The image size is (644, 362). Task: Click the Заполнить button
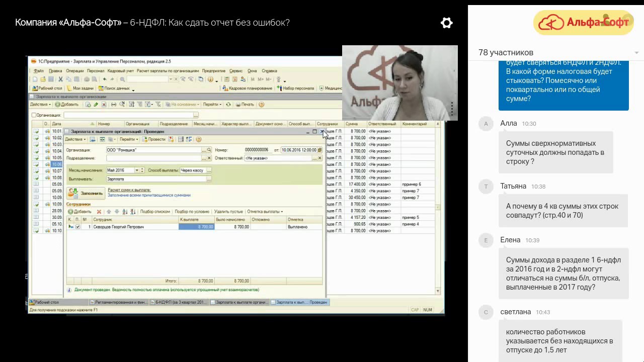point(86,193)
